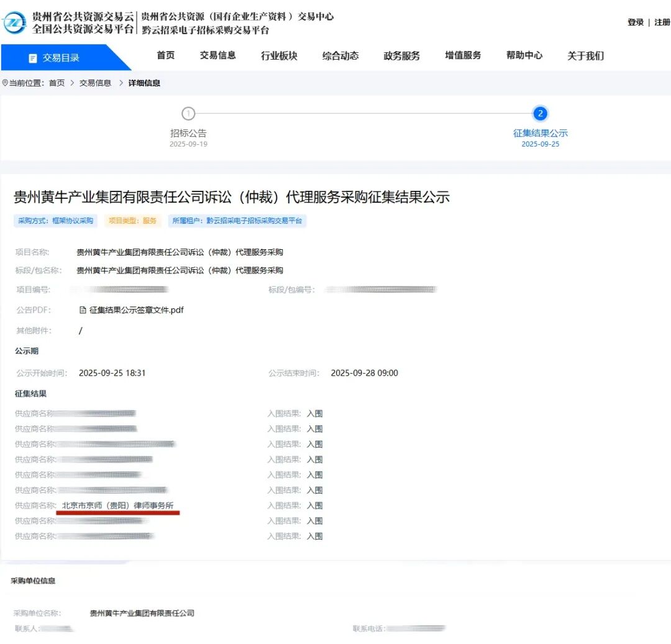Image resolution: width=671 pixels, height=644 pixels.
Task: Open 交易信息 navigation tab
Action: [217, 55]
